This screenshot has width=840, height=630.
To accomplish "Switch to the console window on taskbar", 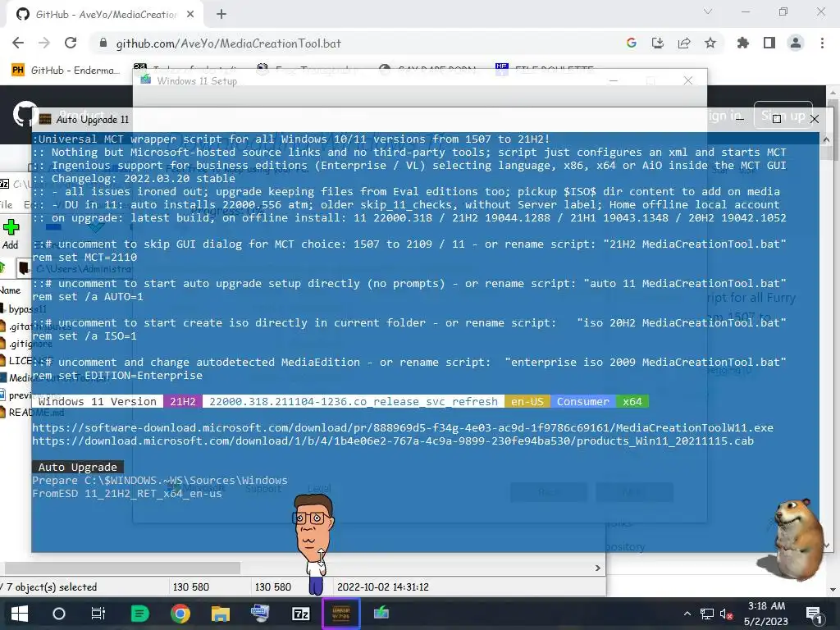I will pyautogui.click(x=340, y=614).
